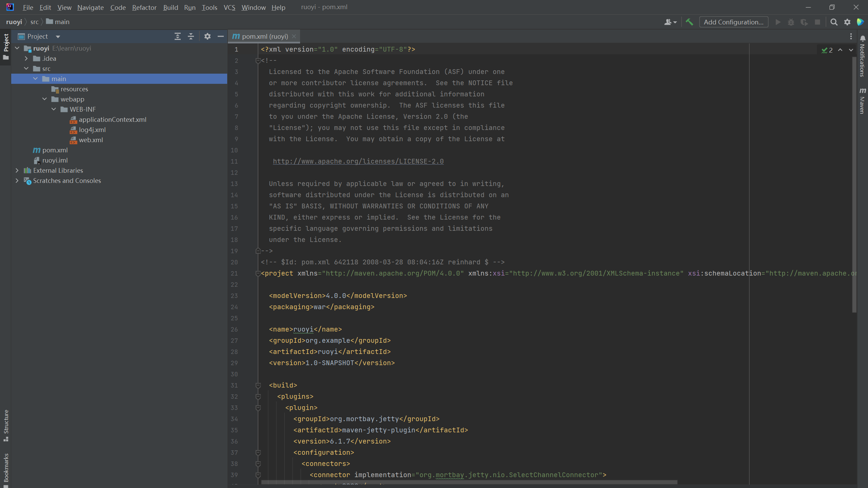Open the Refactor menu

(144, 7)
